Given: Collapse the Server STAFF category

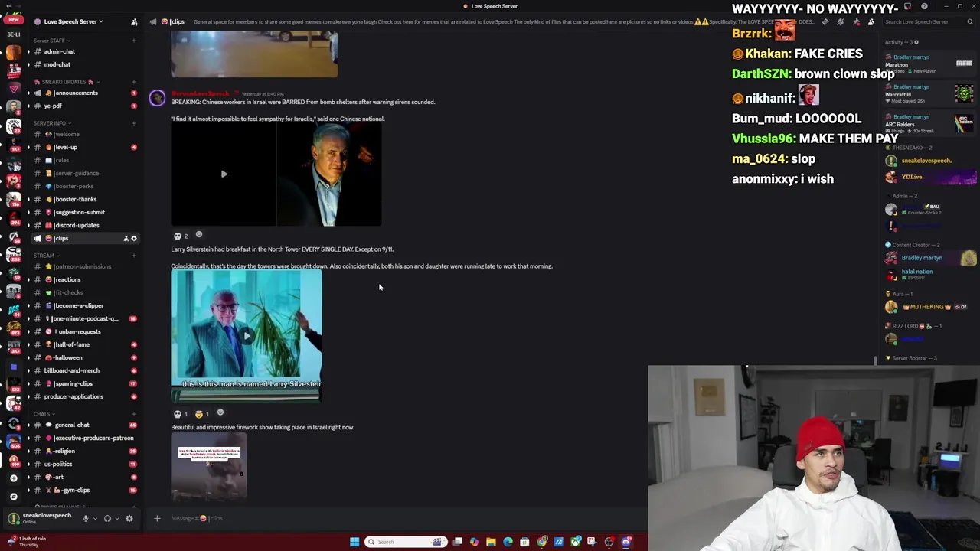Looking at the screenshot, I should 51,41.
